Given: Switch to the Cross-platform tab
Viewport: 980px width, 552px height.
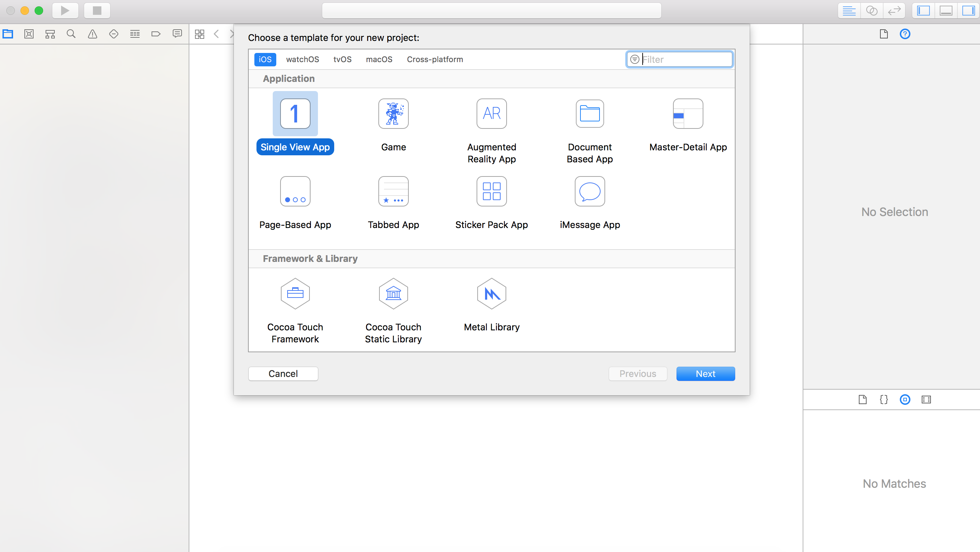Looking at the screenshot, I should coord(435,59).
